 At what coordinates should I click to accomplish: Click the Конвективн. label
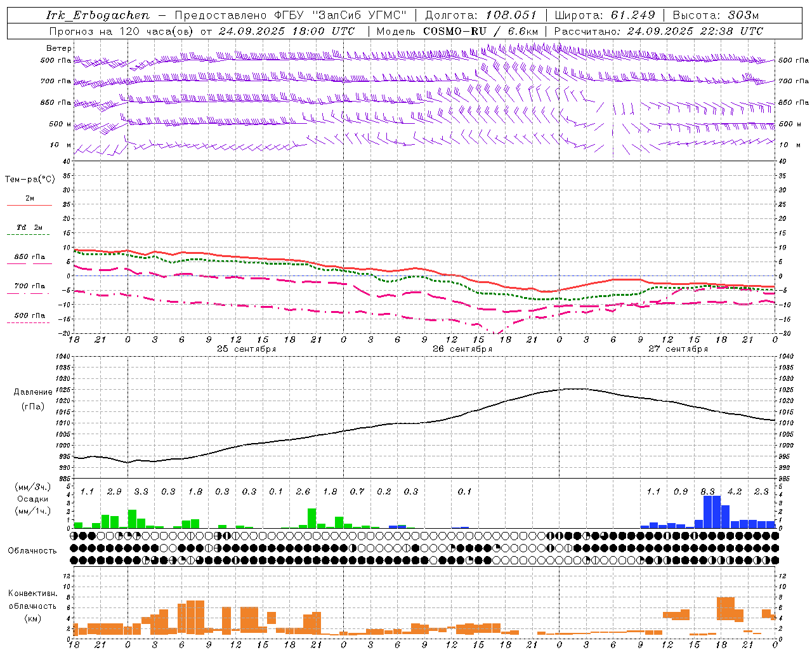[x=32, y=594]
